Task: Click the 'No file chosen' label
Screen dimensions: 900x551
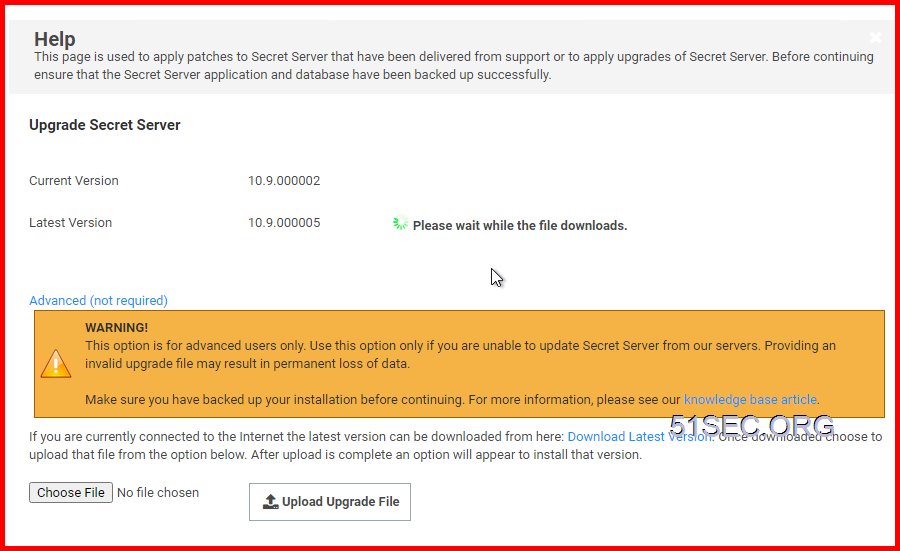Action: (x=158, y=492)
